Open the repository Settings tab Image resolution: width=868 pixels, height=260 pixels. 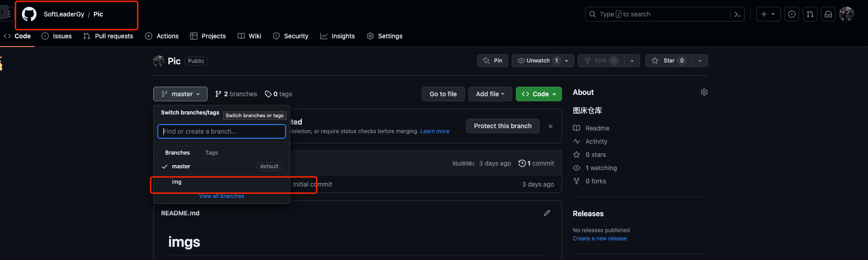[x=385, y=36]
